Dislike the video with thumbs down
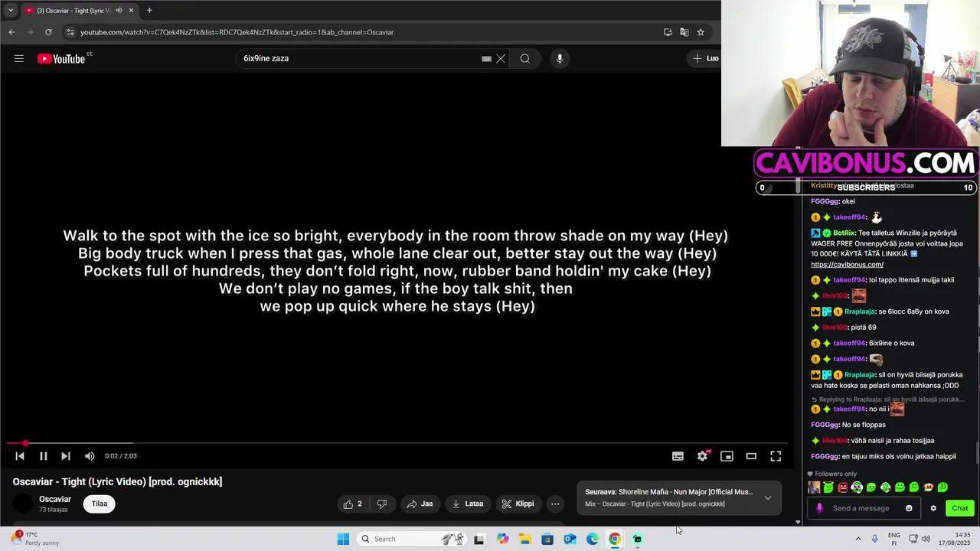This screenshot has width=980, height=551. (382, 504)
